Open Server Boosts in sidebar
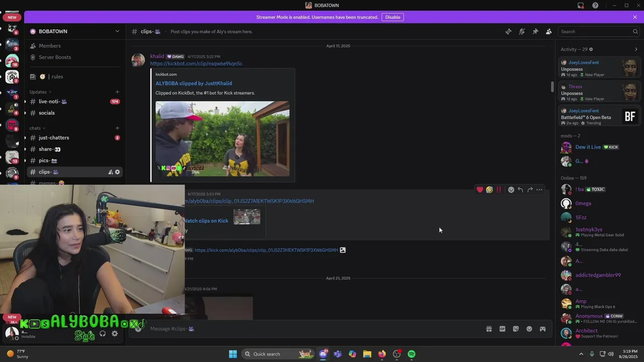This screenshot has height=362, width=644. click(75, 57)
